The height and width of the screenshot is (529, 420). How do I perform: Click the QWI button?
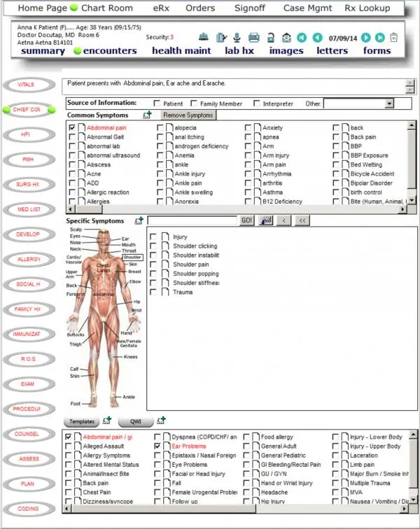click(136, 421)
